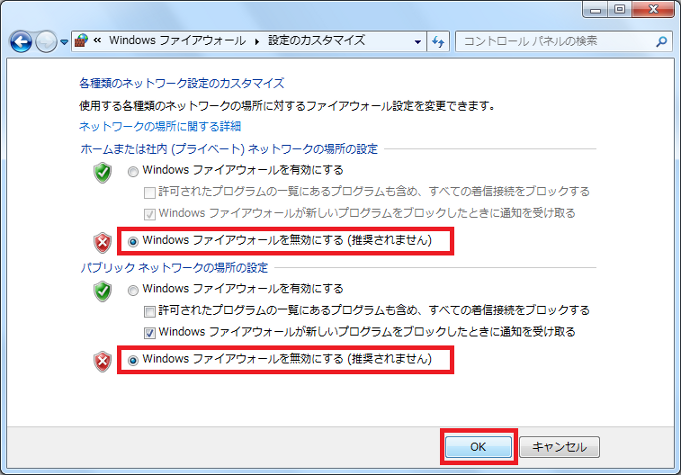
Task: Go to Windows ファイアウォール breadcrumb item
Action: click(177, 41)
